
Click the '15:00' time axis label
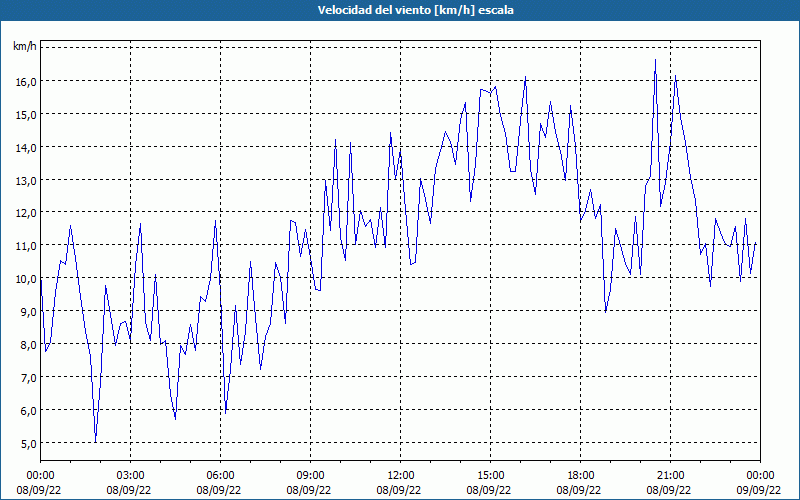490,476
